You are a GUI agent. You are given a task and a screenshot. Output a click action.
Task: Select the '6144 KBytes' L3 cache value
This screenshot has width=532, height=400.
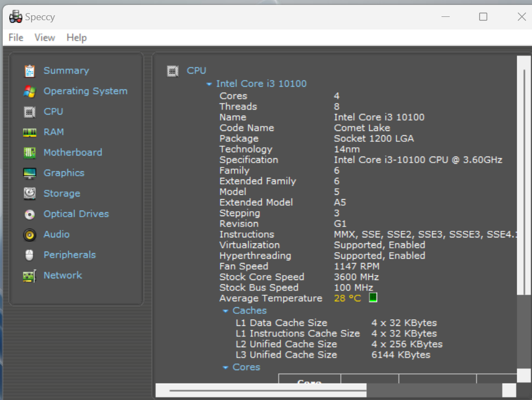click(x=401, y=355)
